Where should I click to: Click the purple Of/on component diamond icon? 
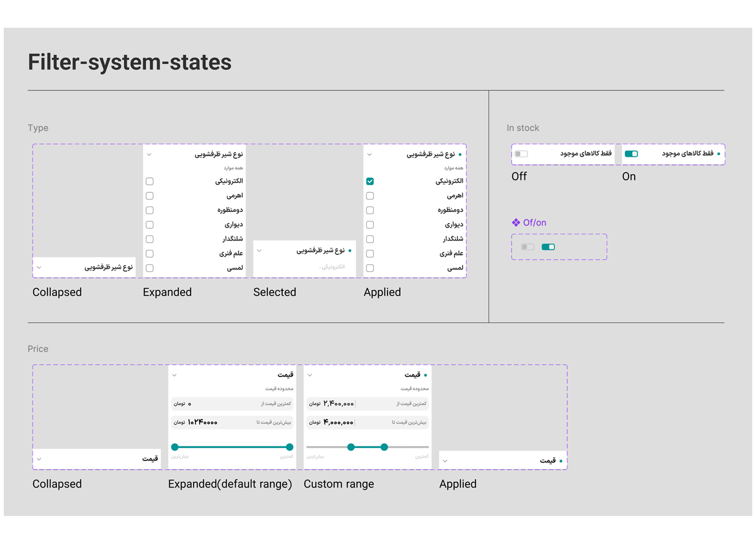[x=516, y=223]
